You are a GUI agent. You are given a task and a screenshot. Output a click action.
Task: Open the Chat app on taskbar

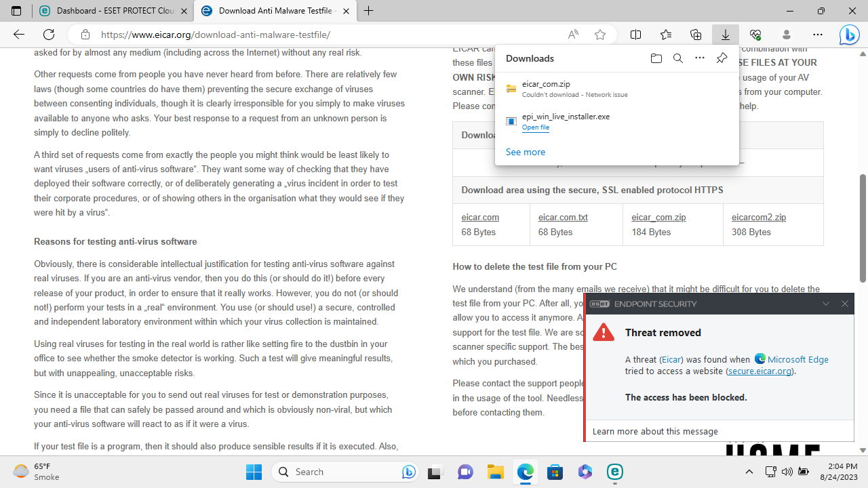point(465,472)
